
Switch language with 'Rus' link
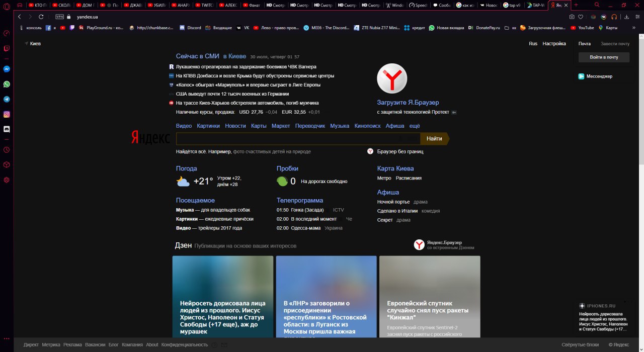[x=533, y=44]
